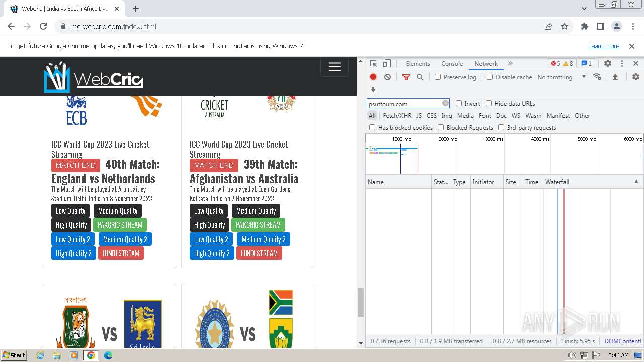Select the Network tab

point(486,63)
